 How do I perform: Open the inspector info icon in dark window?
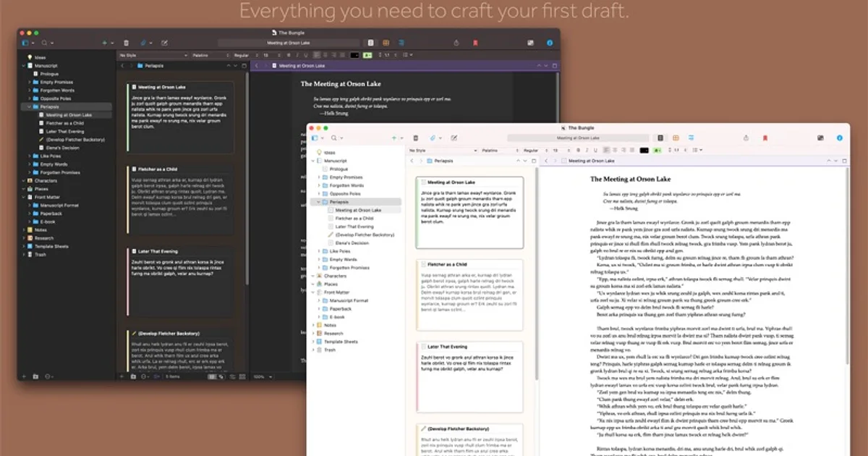550,43
